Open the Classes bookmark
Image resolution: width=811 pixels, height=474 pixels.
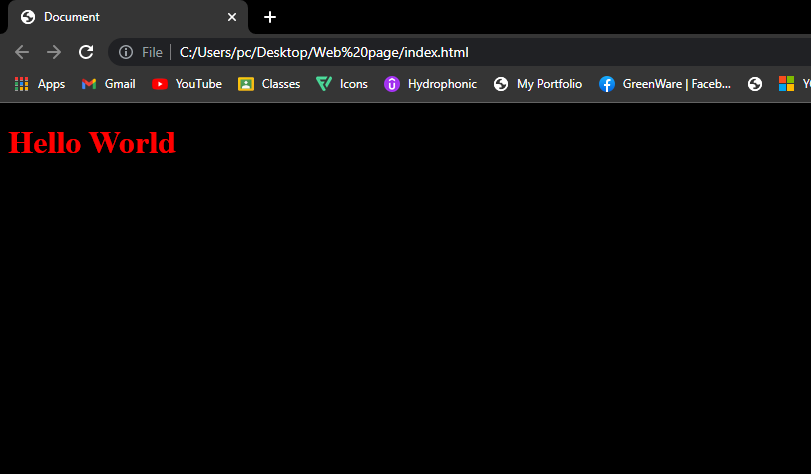(269, 84)
